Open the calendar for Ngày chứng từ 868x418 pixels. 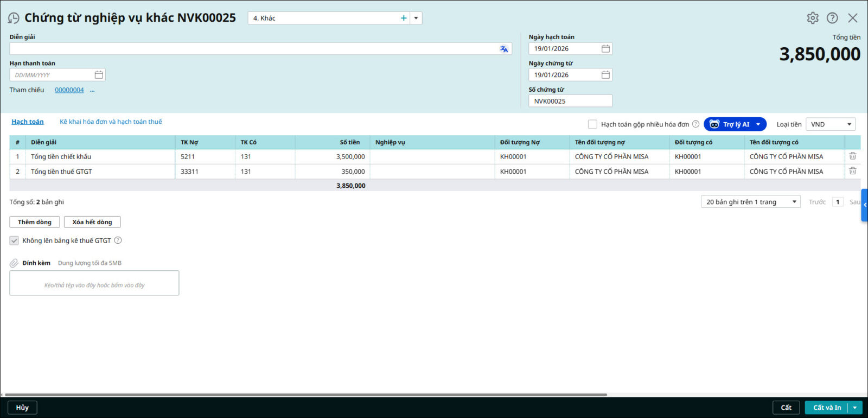605,75
